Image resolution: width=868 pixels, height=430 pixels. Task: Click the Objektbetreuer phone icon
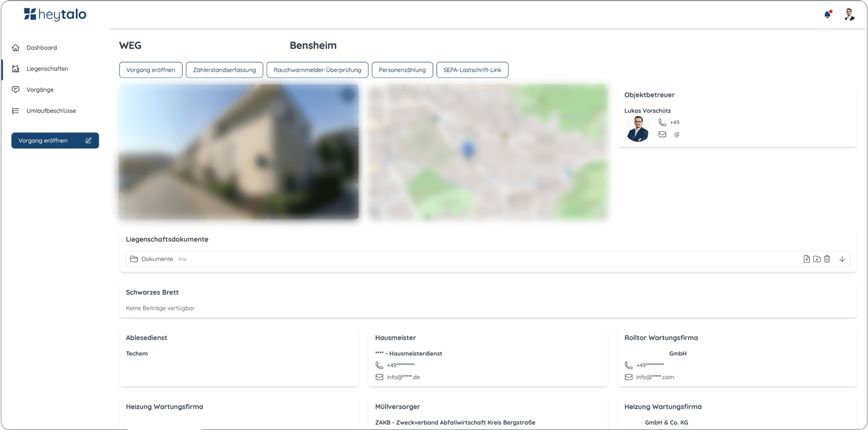click(x=662, y=122)
